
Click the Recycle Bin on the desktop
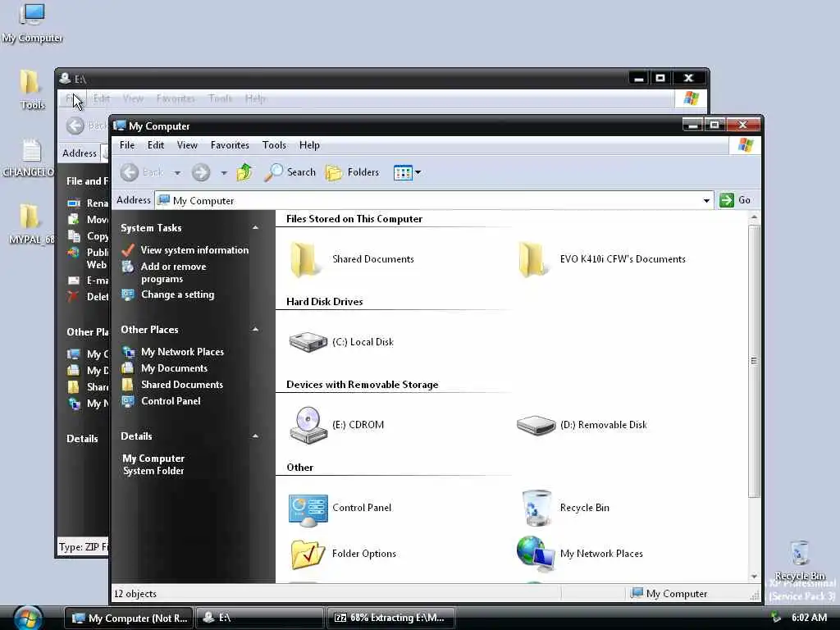[800, 560]
